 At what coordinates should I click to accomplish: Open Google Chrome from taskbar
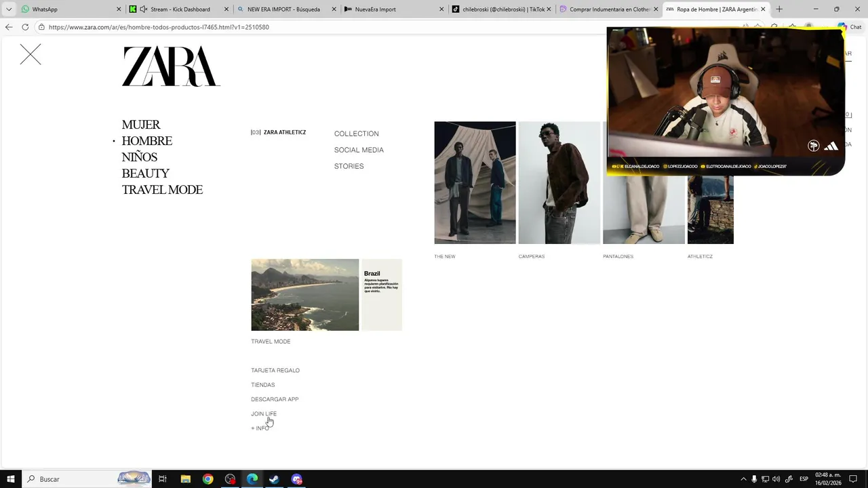pyautogui.click(x=208, y=479)
